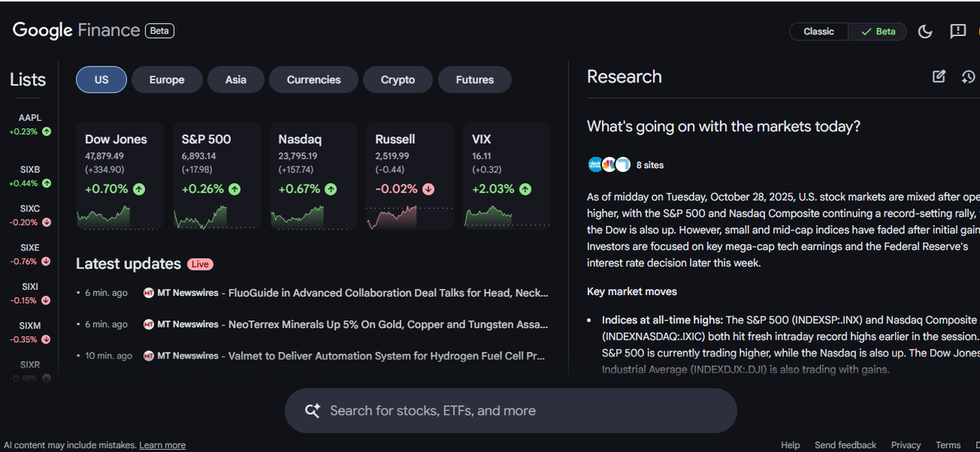This screenshot has width=980, height=452.
Task: Select the Futures tab
Action: [475, 80]
